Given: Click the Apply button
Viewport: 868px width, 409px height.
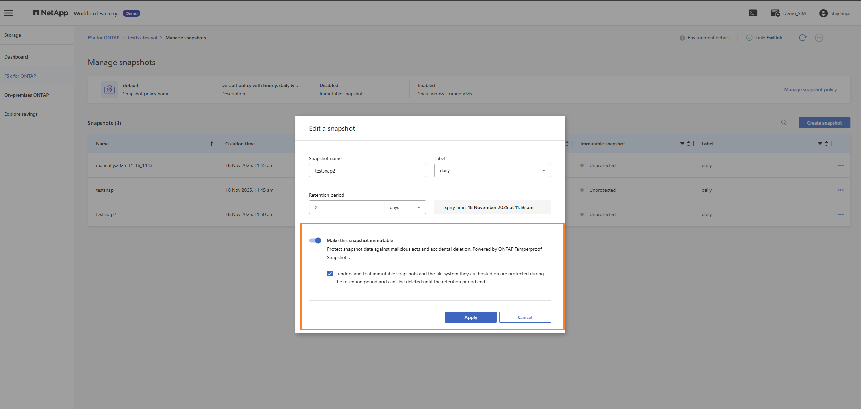Looking at the screenshot, I should tap(471, 317).
